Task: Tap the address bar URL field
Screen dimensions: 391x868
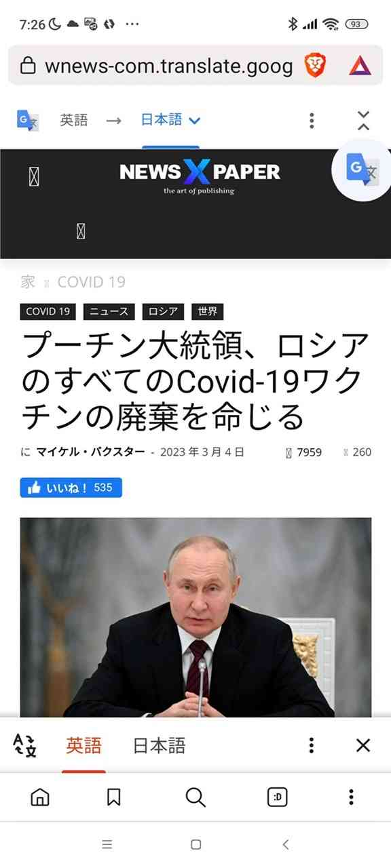Action: pyautogui.click(x=168, y=66)
